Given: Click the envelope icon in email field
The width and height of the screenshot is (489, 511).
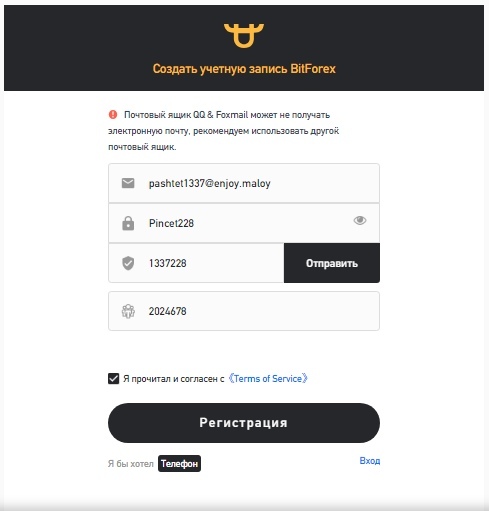Looking at the screenshot, I should coord(128,183).
